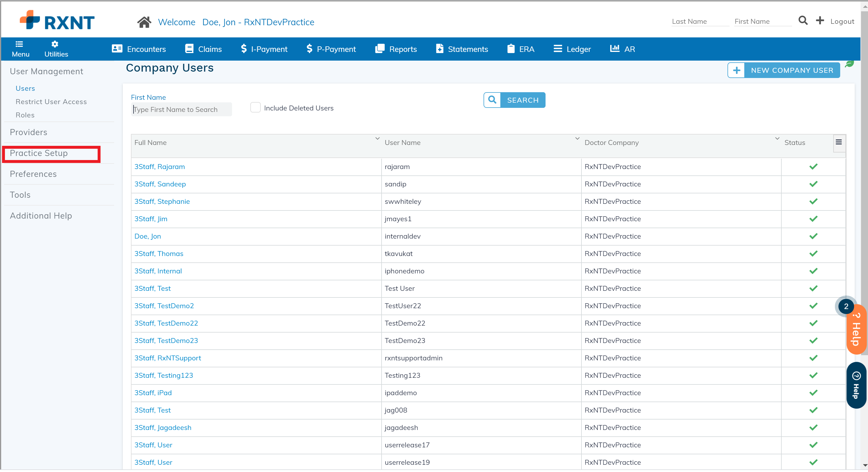Select Roles in the sidebar

tap(25, 115)
